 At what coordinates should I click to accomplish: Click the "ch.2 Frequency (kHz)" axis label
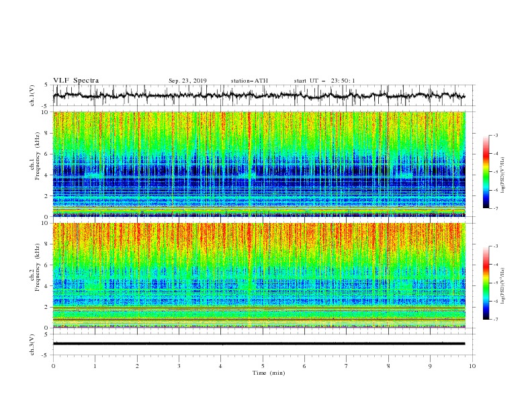point(36,267)
